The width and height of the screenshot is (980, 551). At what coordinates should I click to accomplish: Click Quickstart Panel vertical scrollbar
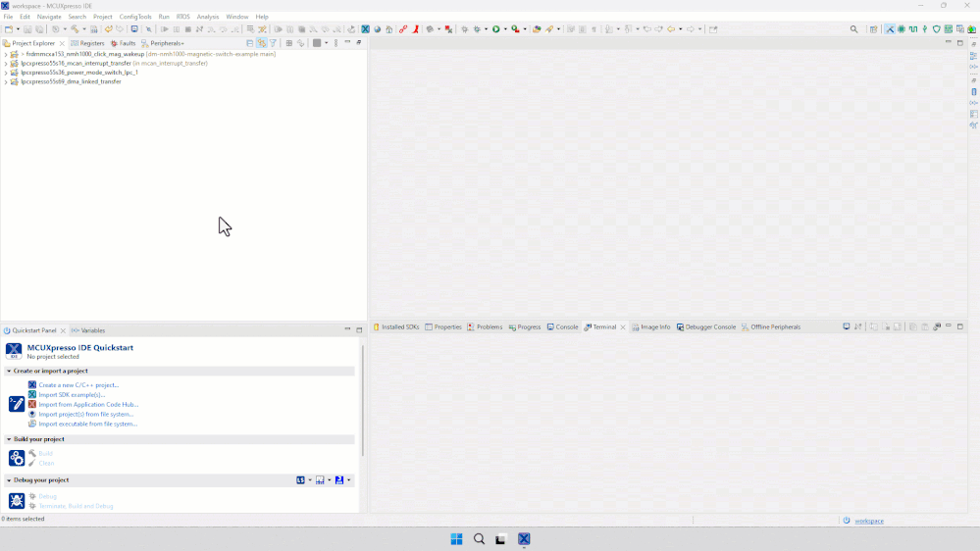[x=363, y=400]
